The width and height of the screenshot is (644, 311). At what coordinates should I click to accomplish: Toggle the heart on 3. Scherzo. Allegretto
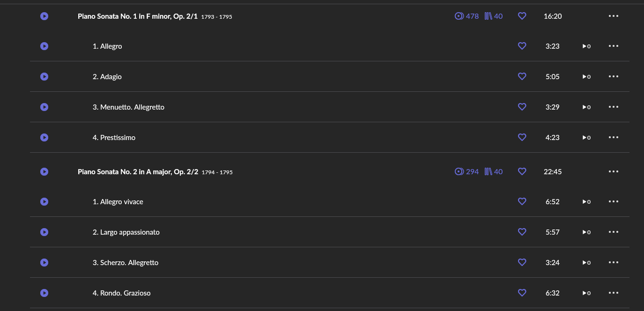pos(522,263)
